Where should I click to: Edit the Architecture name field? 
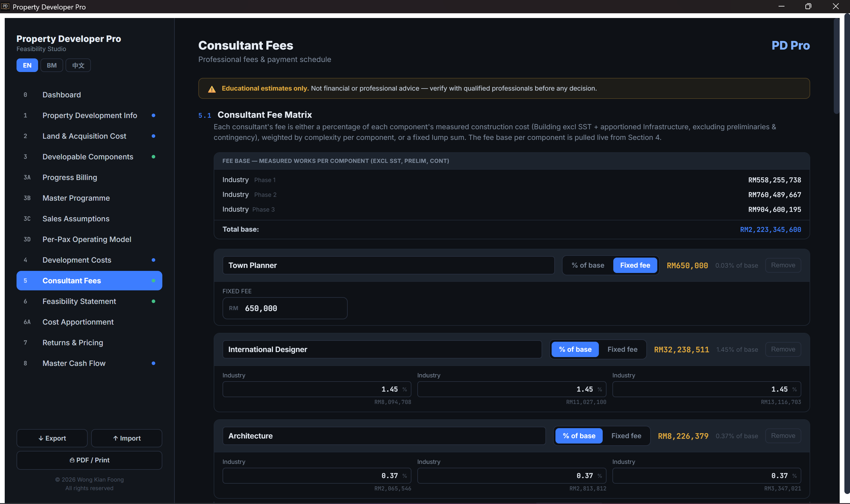(x=384, y=436)
